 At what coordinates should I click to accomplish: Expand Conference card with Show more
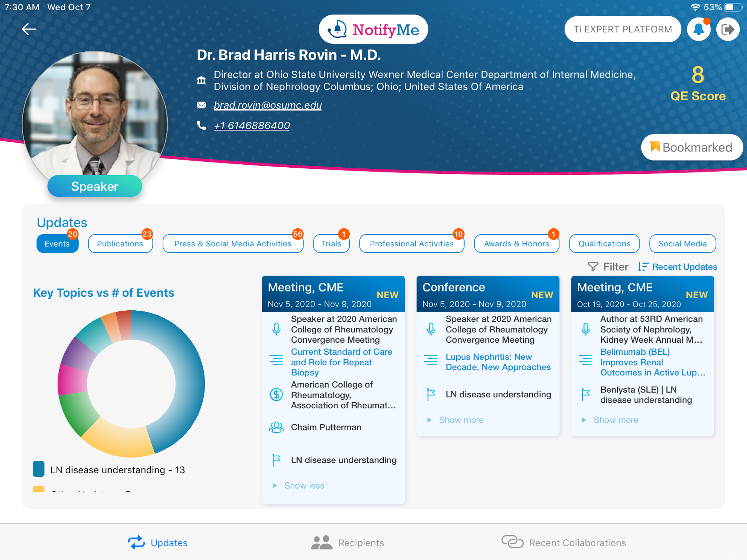coord(461,420)
